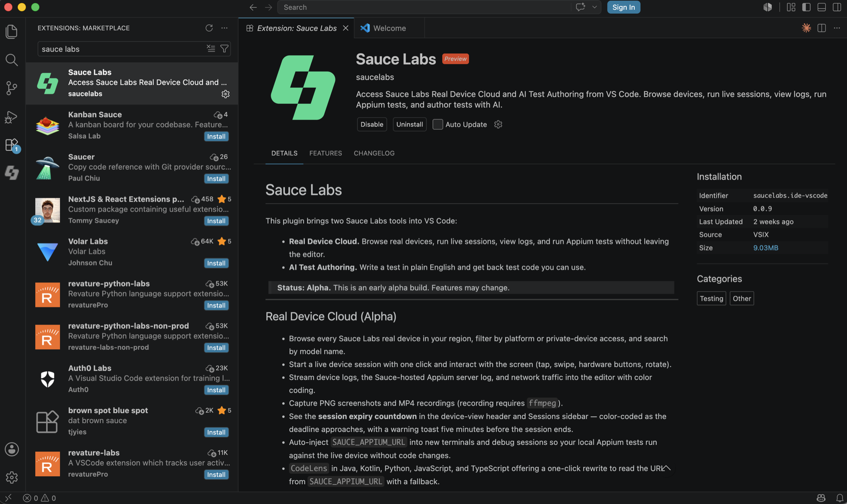
Task: Open Accounts menu in activity bar
Action: pyautogui.click(x=12, y=449)
